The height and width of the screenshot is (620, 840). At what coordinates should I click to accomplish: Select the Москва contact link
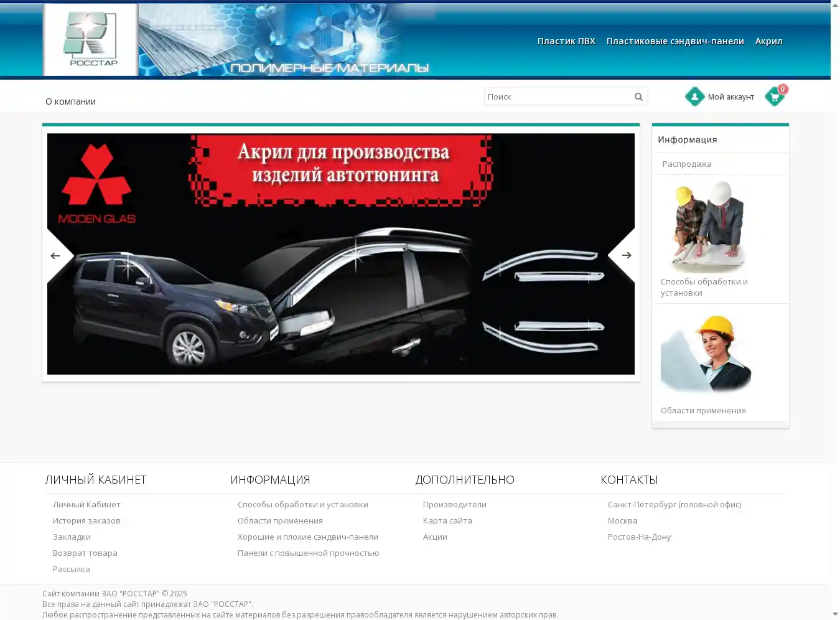[622, 520]
